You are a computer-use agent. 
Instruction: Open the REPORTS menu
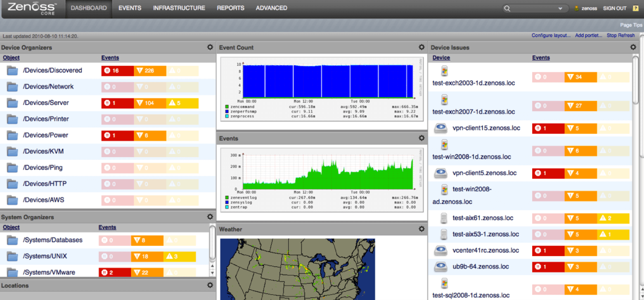(x=230, y=8)
